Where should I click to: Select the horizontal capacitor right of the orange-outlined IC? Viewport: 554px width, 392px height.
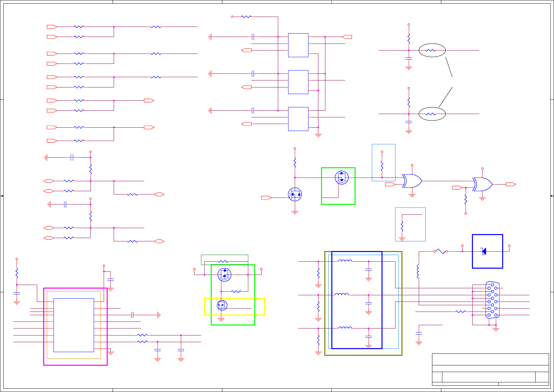[132, 315]
